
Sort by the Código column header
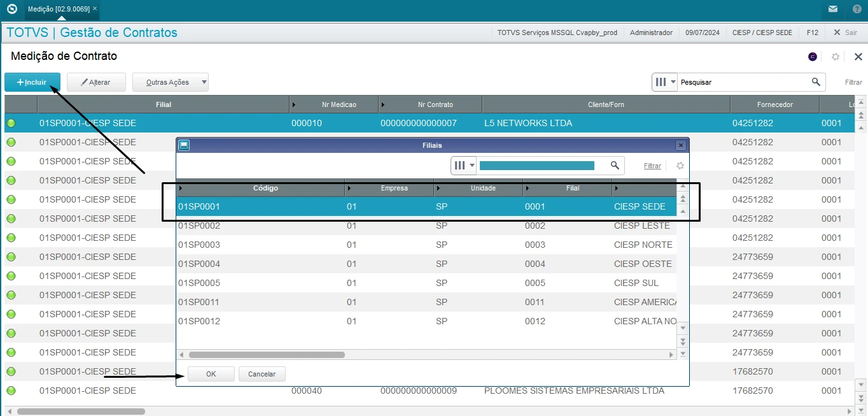click(x=265, y=188)
